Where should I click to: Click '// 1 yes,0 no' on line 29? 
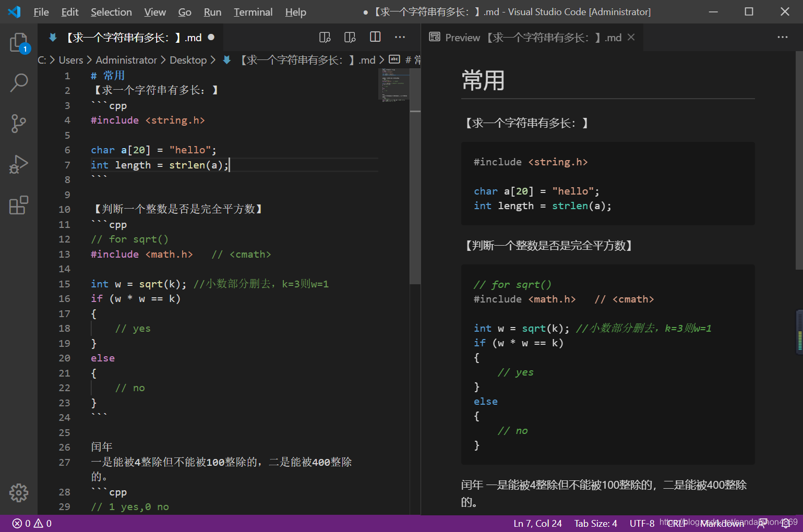tap(130, 506)
